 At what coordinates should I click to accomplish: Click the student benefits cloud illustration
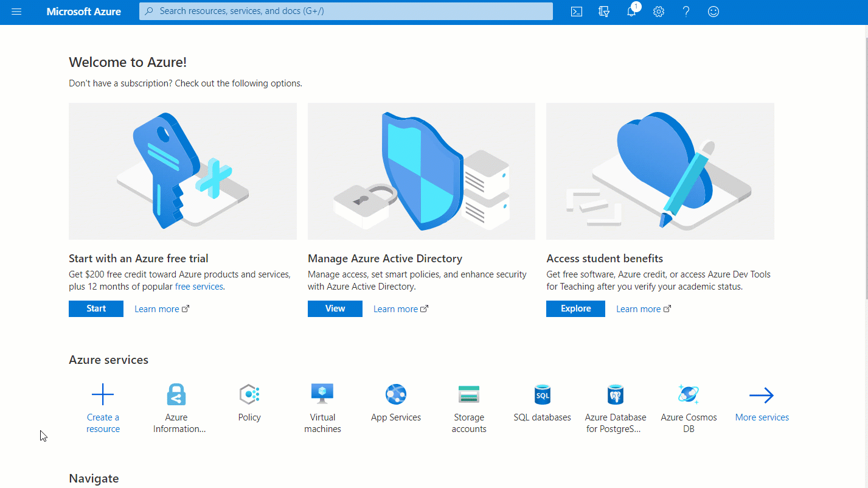(x=660, y=171)
